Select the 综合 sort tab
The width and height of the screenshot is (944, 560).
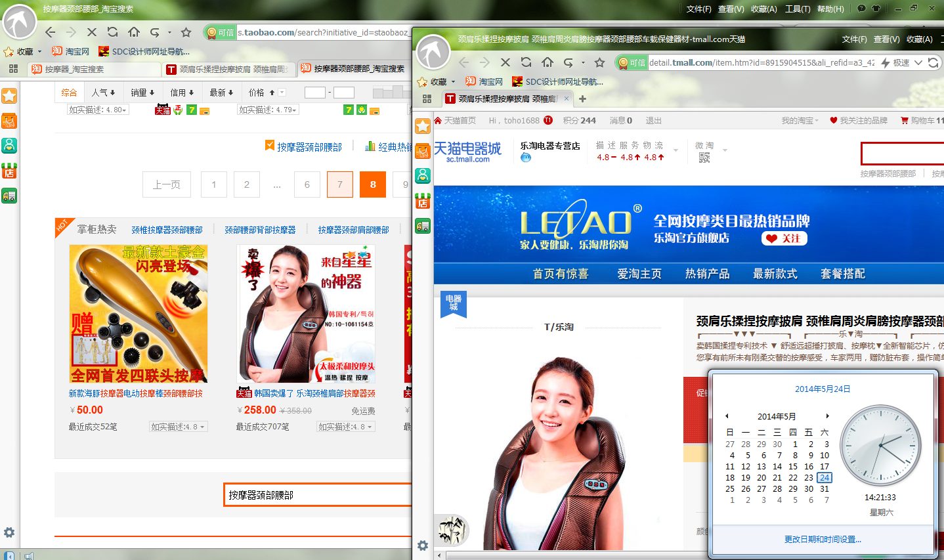[x=69, y=93]
